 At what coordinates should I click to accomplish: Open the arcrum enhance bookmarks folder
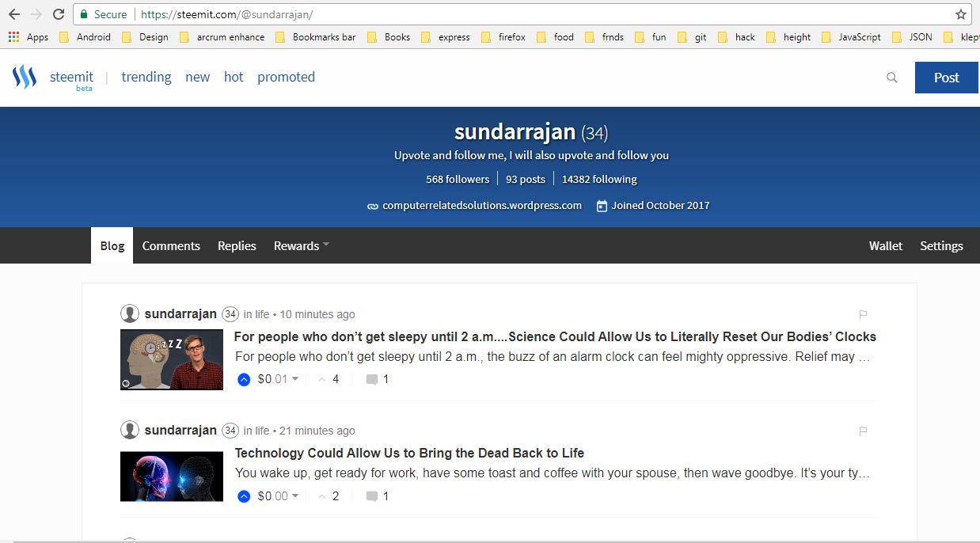pos(222,37)
